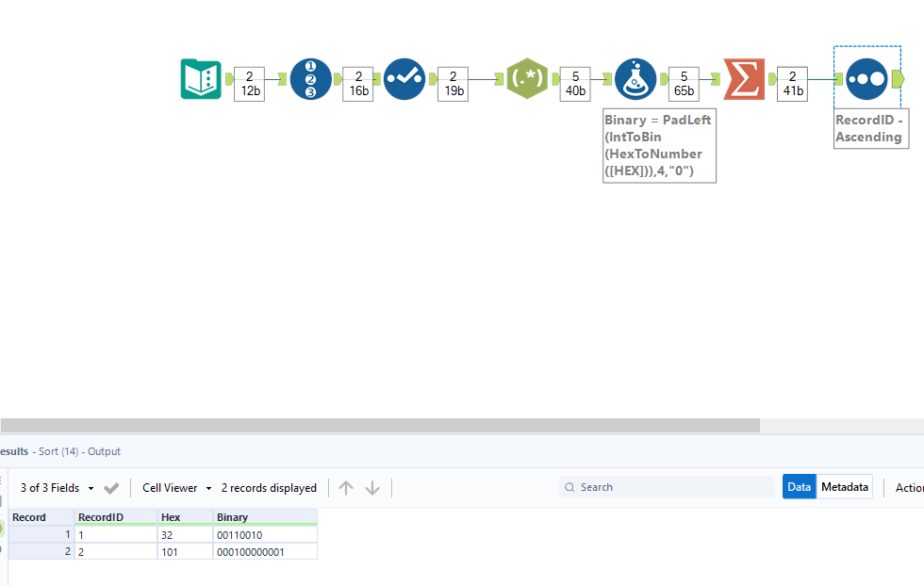Screen dimensions: 924x586
Task: Click the magnifier icon in the search box
Action: [569, 487]
